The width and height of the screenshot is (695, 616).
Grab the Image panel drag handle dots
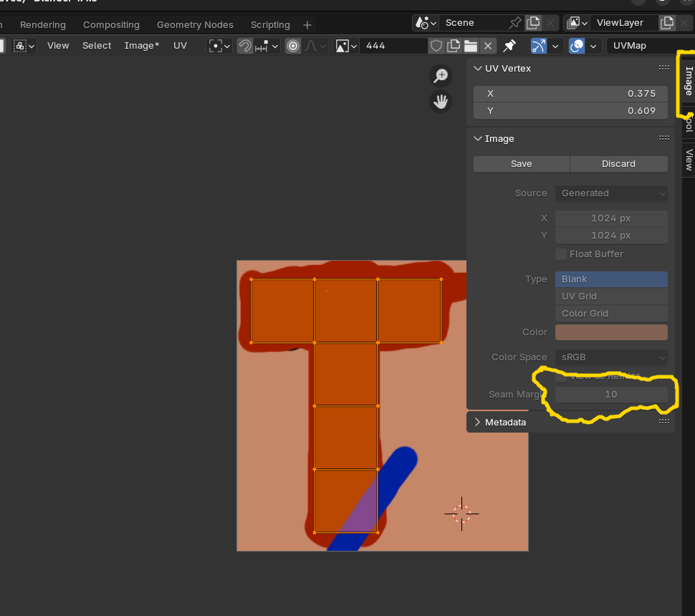pos(664,138)
